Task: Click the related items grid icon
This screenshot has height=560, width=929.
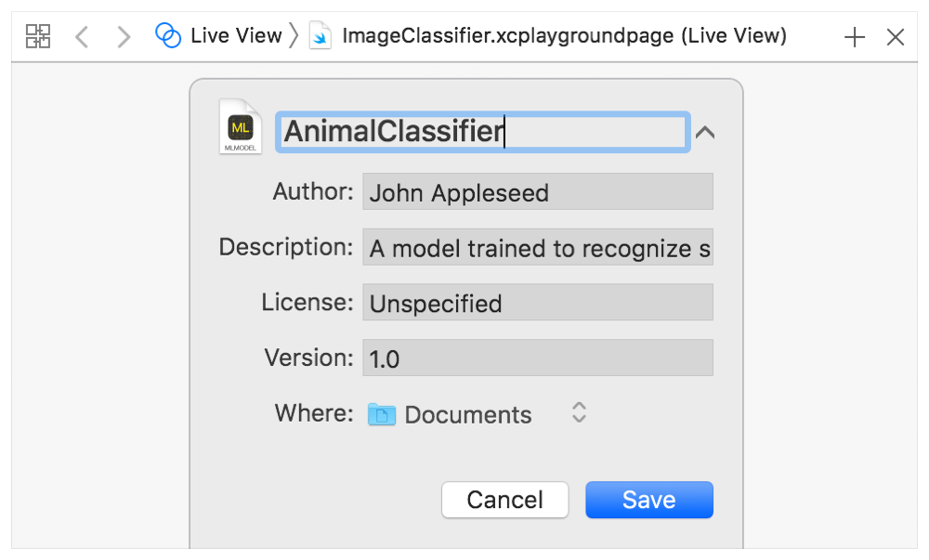Action: tap(38, 36)
